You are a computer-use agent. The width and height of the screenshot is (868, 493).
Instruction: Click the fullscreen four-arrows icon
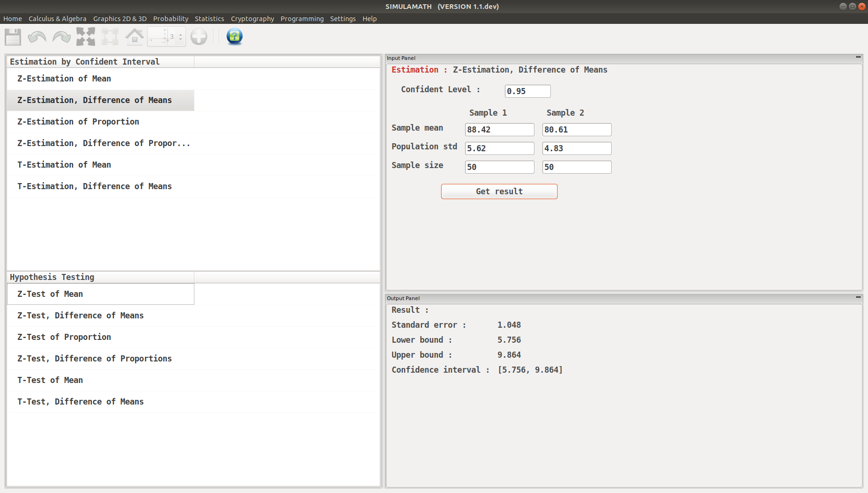(x=86, y=37)
